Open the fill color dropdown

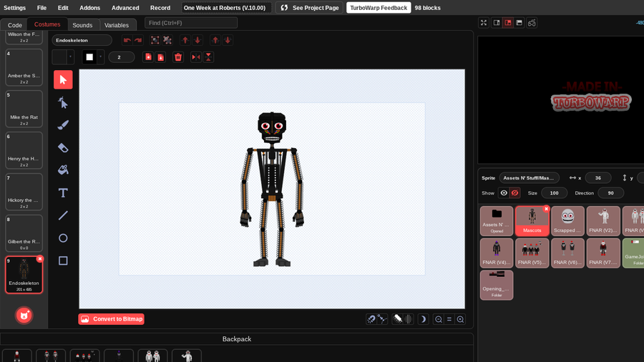click(70, 57)
